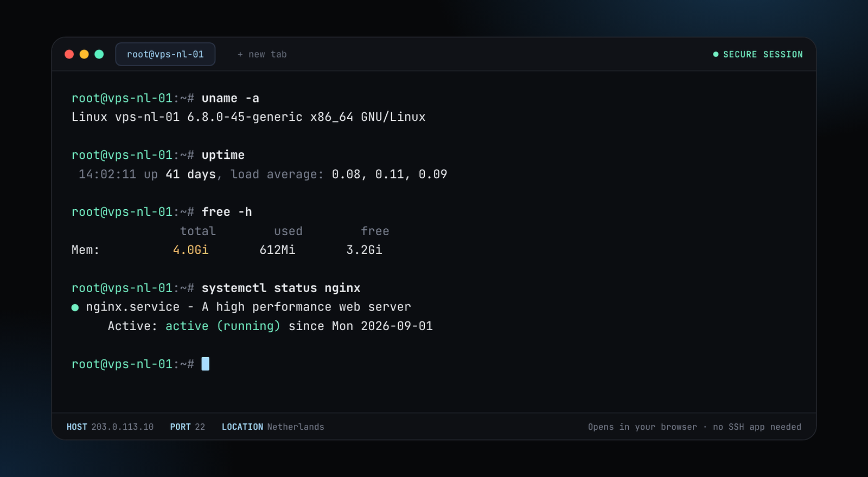The image size is (868, 477).
Task: Click the load average values 0.08, 0.11, 0.09
Action: [x=390, y=174]
